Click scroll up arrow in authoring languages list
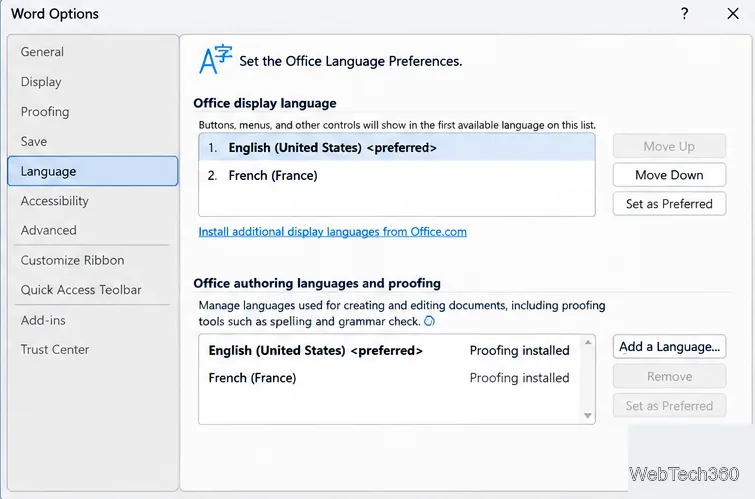 (x=588, y=342)
